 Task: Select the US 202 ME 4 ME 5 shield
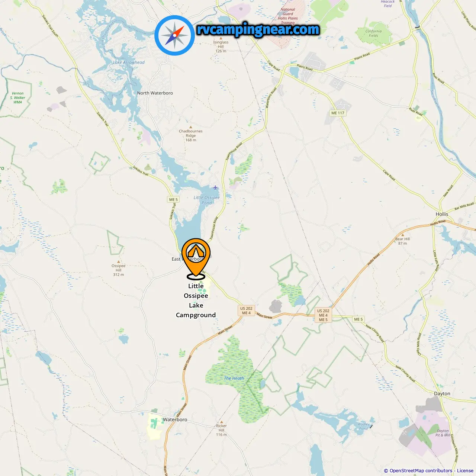coord(323,315)
